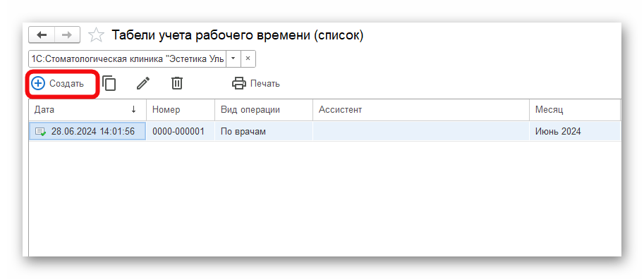
Task: Go forward with the right arrow button
Action: click(67, 35)
